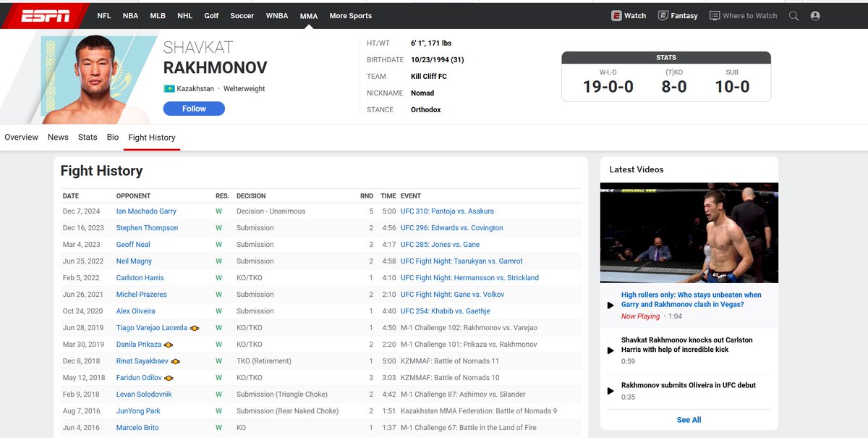Play the High rollers video
The height and width of the screenshot is (438, 868).
[x=610, y=306]
